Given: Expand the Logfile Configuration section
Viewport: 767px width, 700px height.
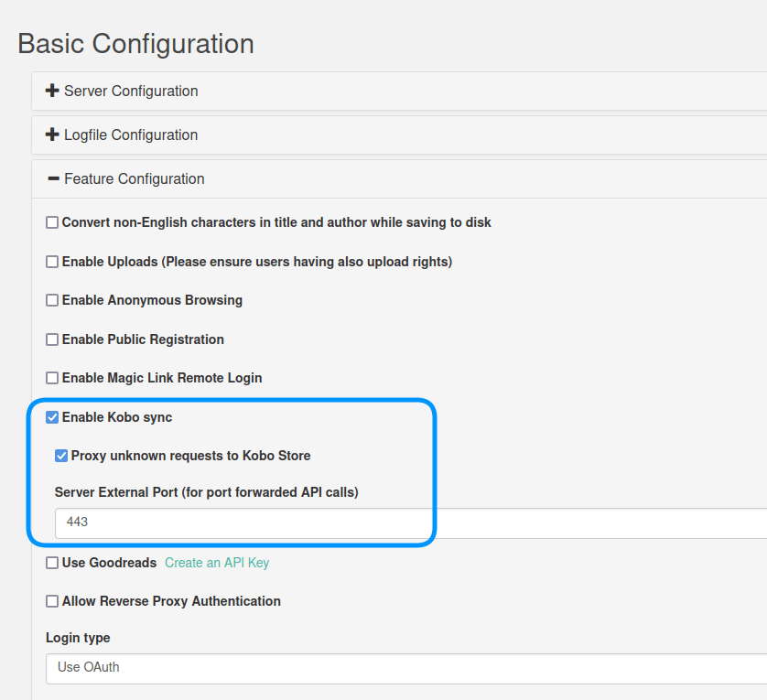Looking at the screenshot, I should 131,135.
